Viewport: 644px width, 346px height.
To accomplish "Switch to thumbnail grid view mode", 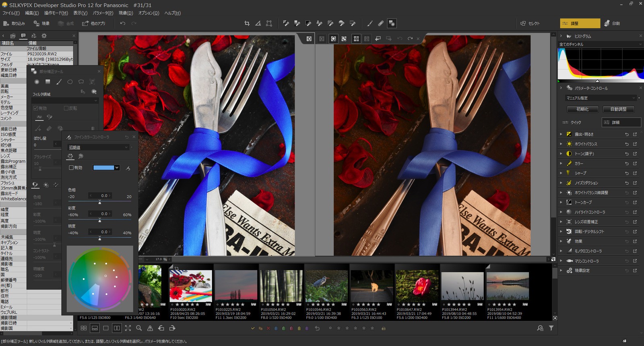I will point(84,328).
